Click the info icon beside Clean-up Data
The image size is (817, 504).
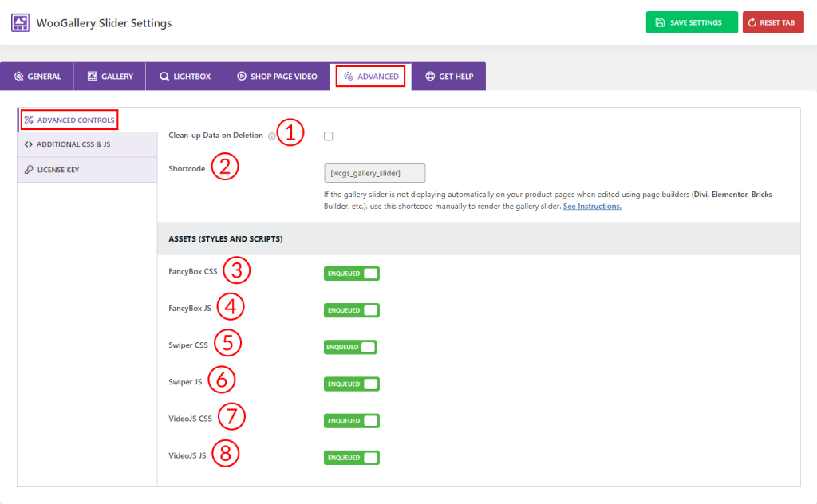[271, 136]
